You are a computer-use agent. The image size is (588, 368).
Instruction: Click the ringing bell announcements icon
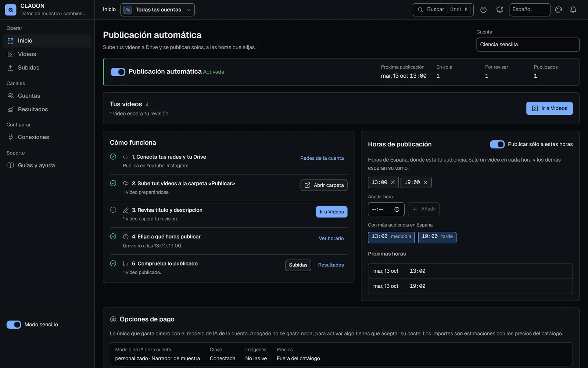[499, 10]
